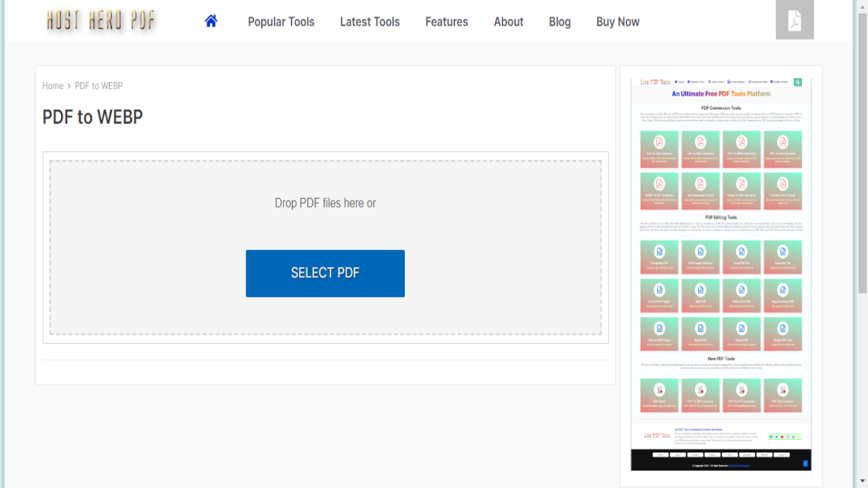Navigate to the Blog section
The height and width of the screenshot is (488, 868).
pyautogui.click(x=559, y=22)
